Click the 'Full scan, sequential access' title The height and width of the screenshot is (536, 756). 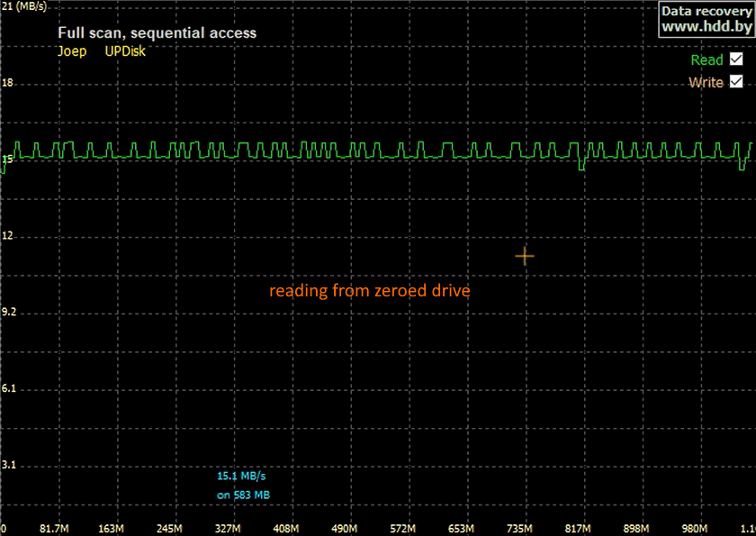tap(157, 32)
